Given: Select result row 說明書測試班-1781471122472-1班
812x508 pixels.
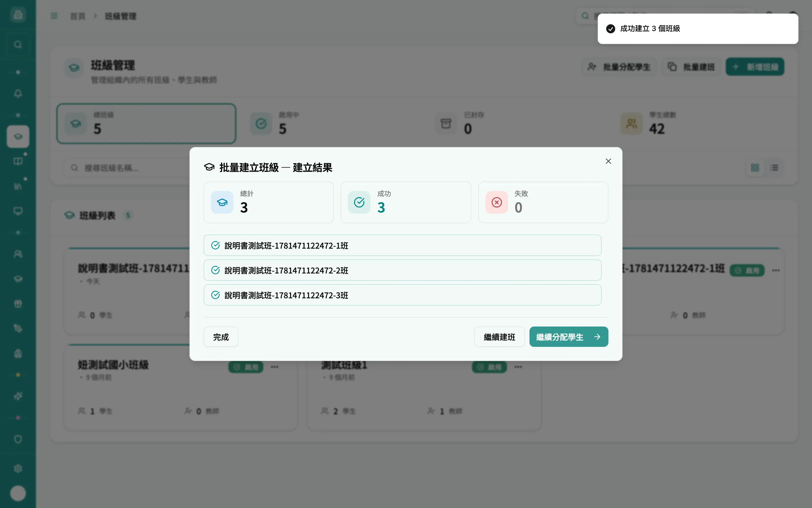Looking at the screenshot, I should (x=402, y=245).
